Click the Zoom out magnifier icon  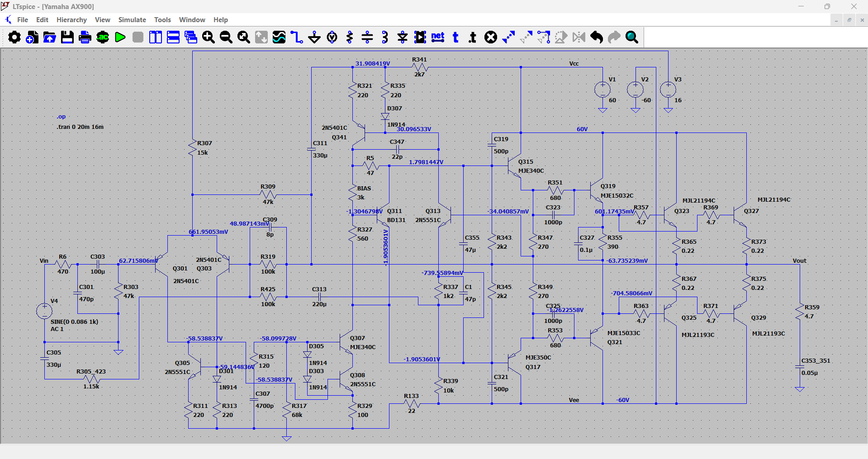(226, 37)
